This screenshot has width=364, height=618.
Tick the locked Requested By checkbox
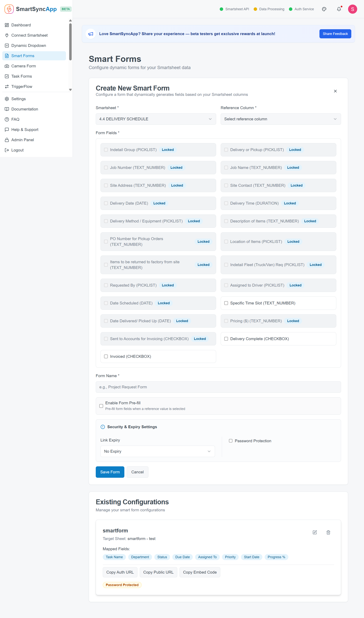tap(106, 285)
